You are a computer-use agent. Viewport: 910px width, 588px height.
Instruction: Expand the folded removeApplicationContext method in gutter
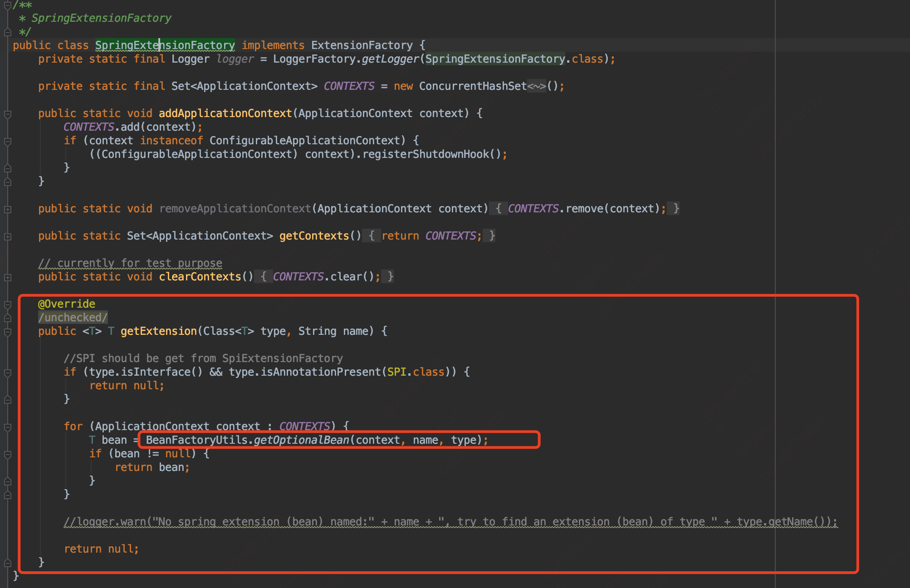(7, 209)
